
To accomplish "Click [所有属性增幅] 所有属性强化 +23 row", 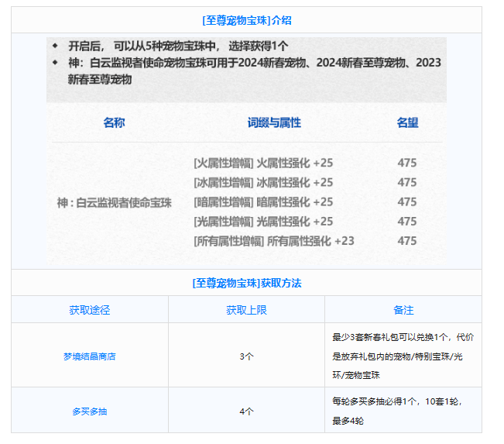I will pos(274,241).
